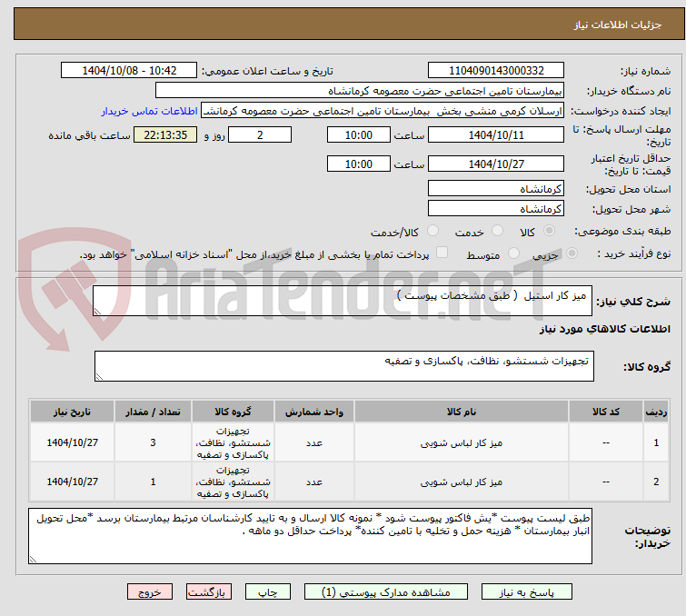Click the 'چاپ' print button
The width and height of the screenshot is (686, 616).
click(x=268, y=592)
